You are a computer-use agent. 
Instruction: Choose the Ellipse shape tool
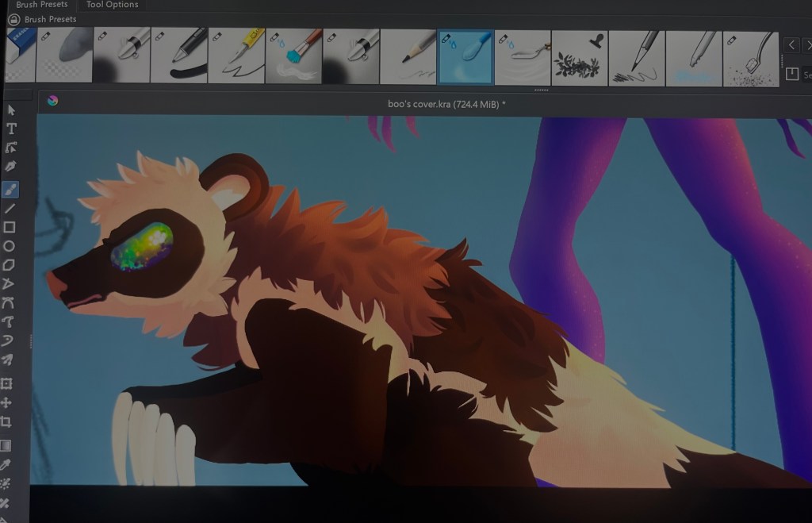(10, 246)
